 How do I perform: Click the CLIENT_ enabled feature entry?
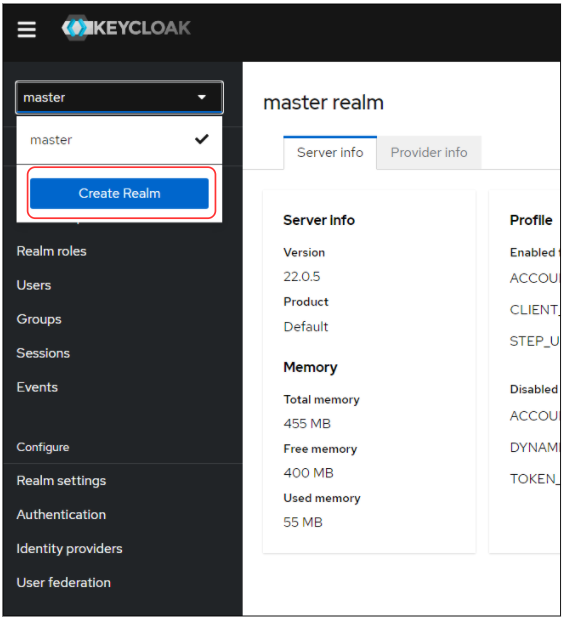[x=534, y=310]
